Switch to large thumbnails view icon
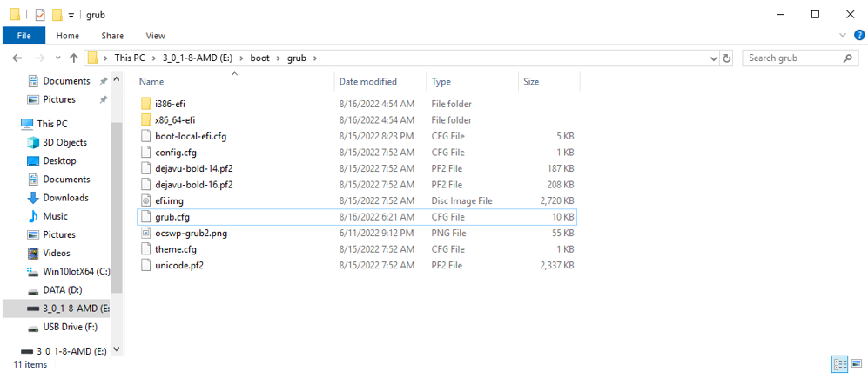 pyautogui.click(x=856, y=364)
